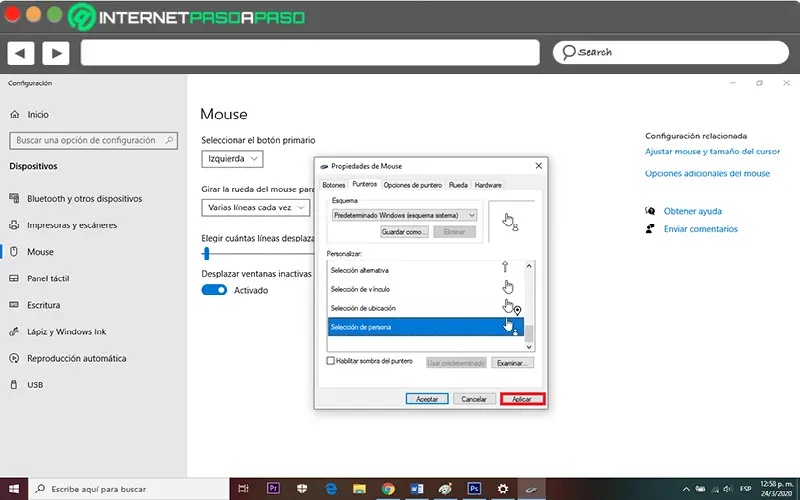Switch to the Punteros tab
The height and width of the screenshot is (500, 800).
tap(364, 184)
